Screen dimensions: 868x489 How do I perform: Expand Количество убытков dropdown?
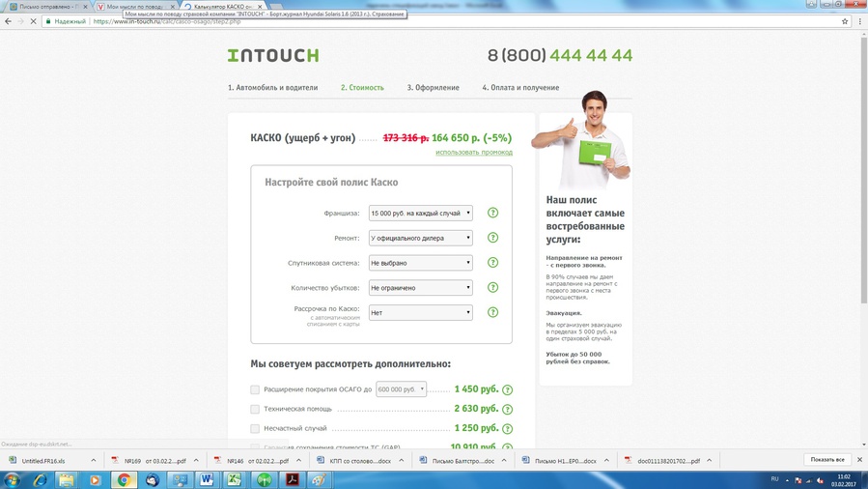[421, 288]
